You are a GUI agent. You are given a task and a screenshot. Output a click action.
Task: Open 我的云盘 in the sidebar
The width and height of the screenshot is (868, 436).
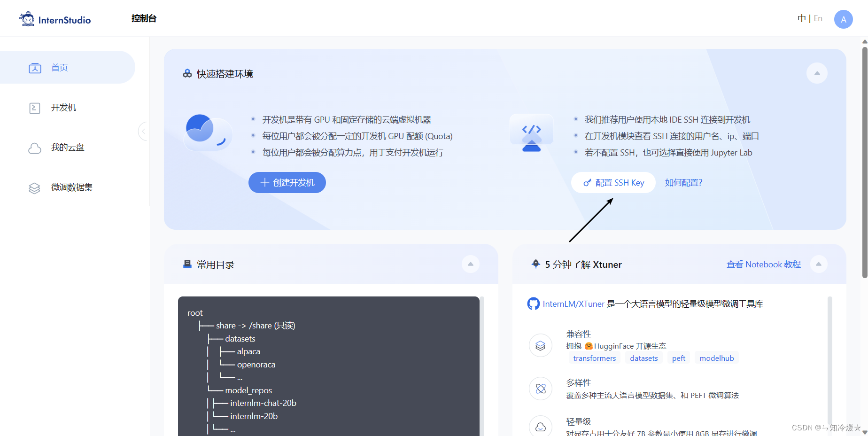pyautogui.click(x=68, y=148)
